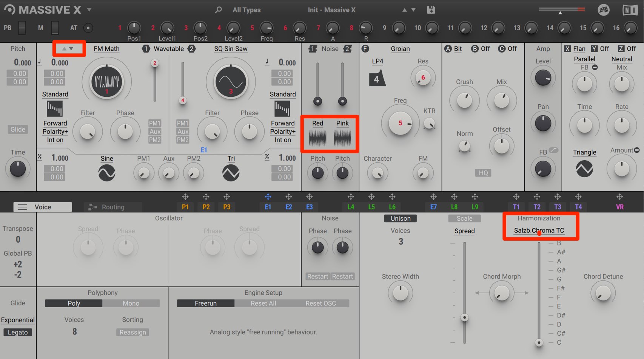Screen dimensions: 644x359
Task: Select Reset OSC engine setup
Action: click(320, 303)
